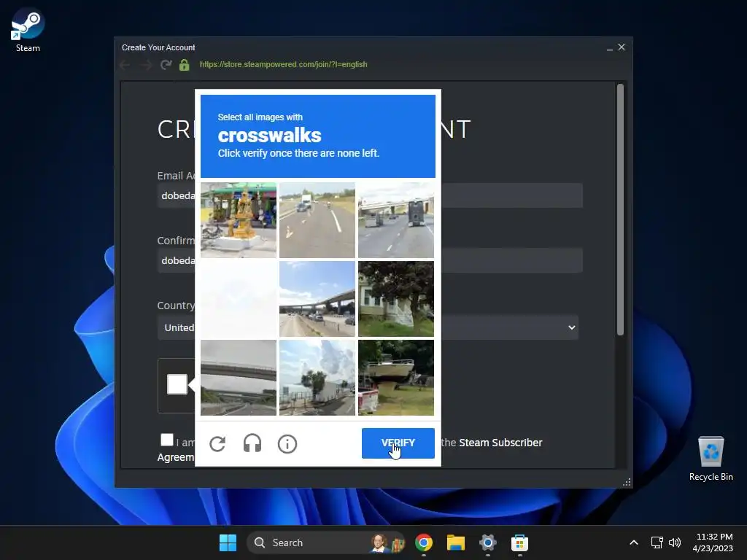The width and height of the screenshot is (747, 560).
Task: Open the Windows Start menu
Action: (x=228, y=542)
